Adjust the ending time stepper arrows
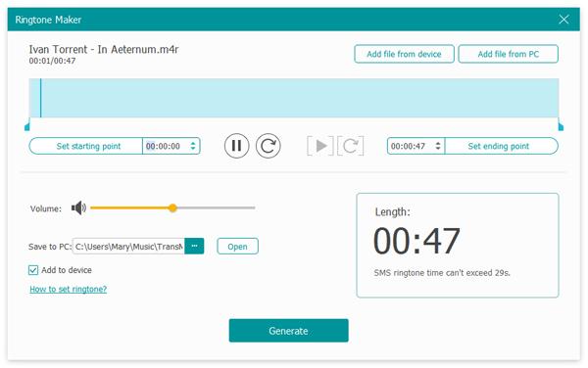Screen dimensions: 588x368 point(438,146)
